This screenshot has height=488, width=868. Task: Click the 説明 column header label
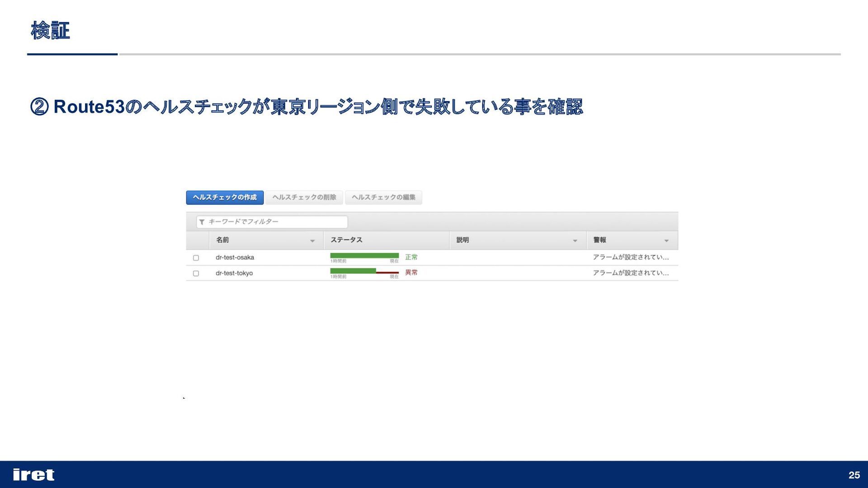click(x=462, y=240)
